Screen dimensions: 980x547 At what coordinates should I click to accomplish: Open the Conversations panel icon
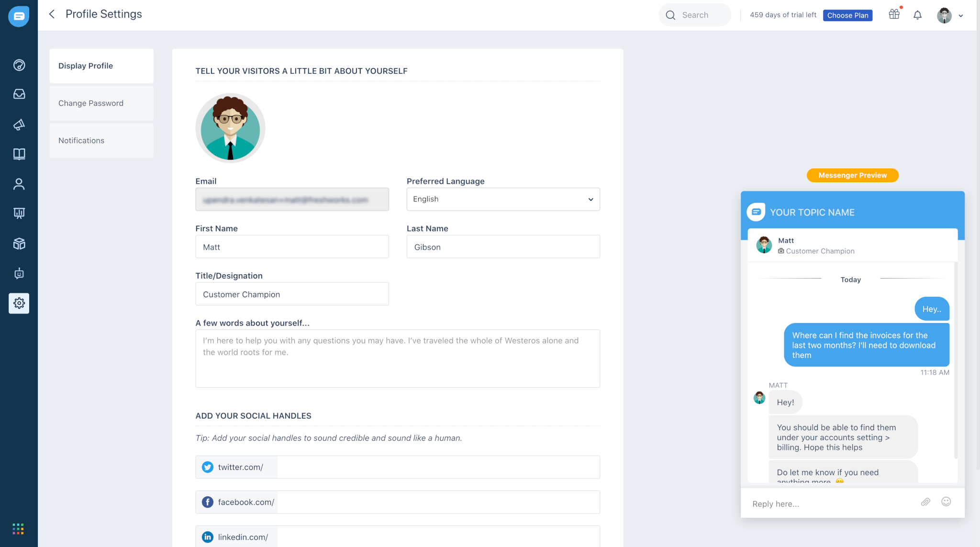point(19,94)
